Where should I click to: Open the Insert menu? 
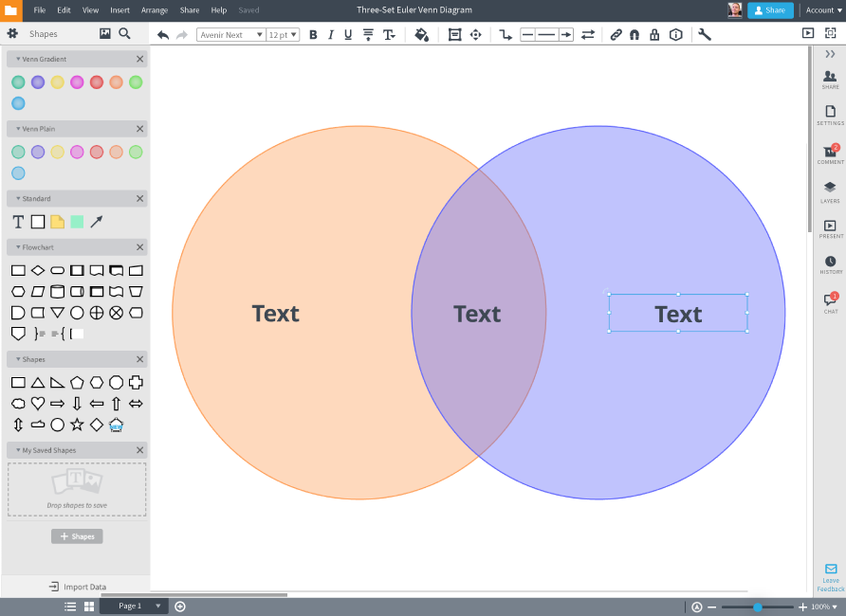[120, 10]
